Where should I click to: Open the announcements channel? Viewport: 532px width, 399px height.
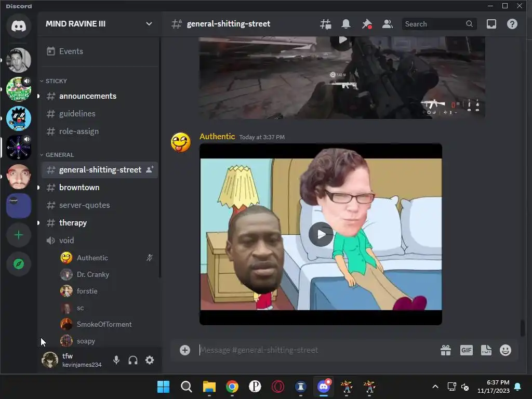99,96
